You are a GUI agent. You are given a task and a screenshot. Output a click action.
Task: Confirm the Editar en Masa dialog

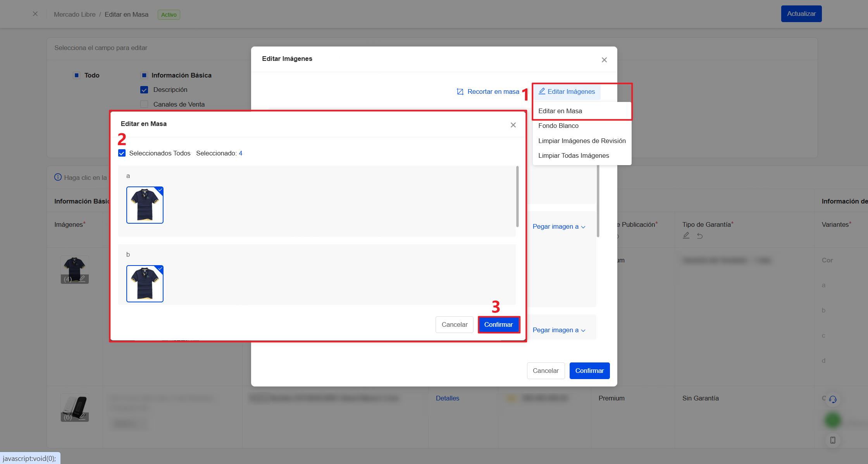click(x=499, y=324)
